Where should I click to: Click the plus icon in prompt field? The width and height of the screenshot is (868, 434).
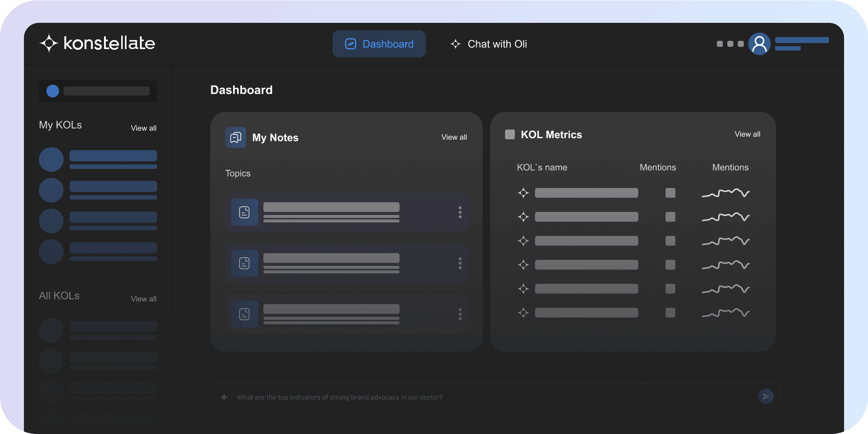tap(224, 397)
